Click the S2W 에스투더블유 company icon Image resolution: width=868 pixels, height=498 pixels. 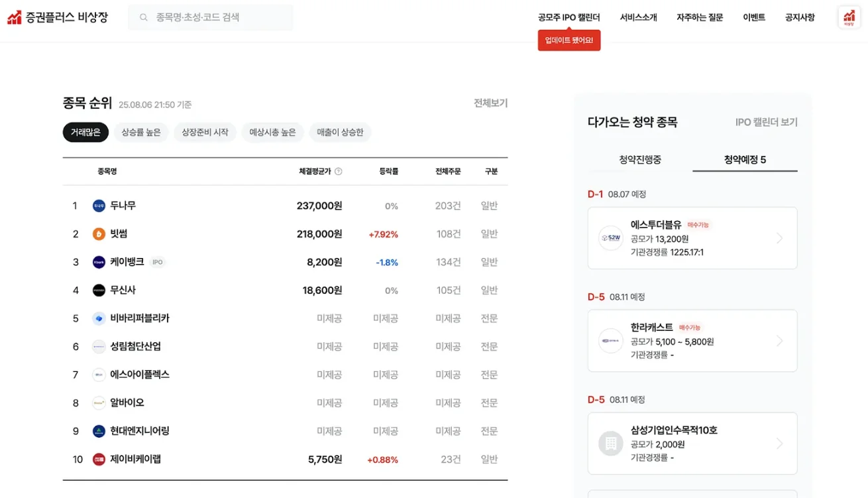click(x=610, y=239)
